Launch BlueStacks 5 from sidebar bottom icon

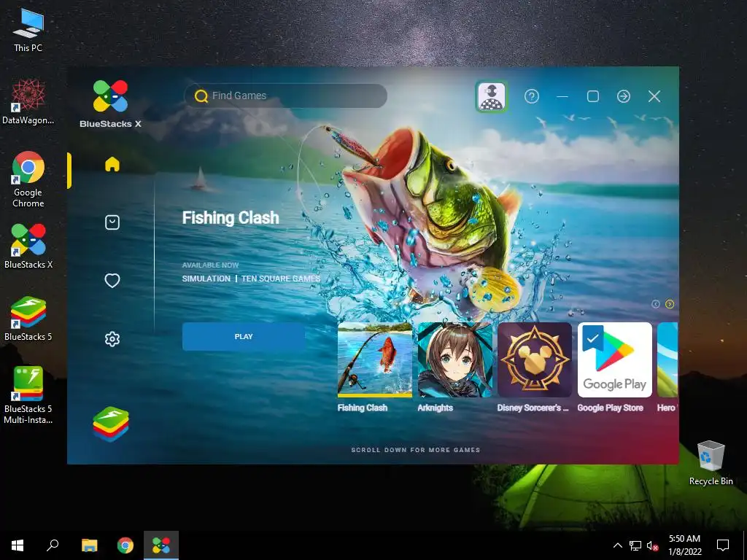pos(111,424)
